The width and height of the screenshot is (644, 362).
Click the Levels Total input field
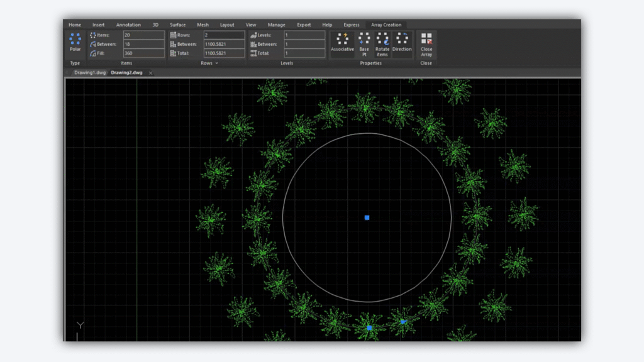(x=304, y=53)
